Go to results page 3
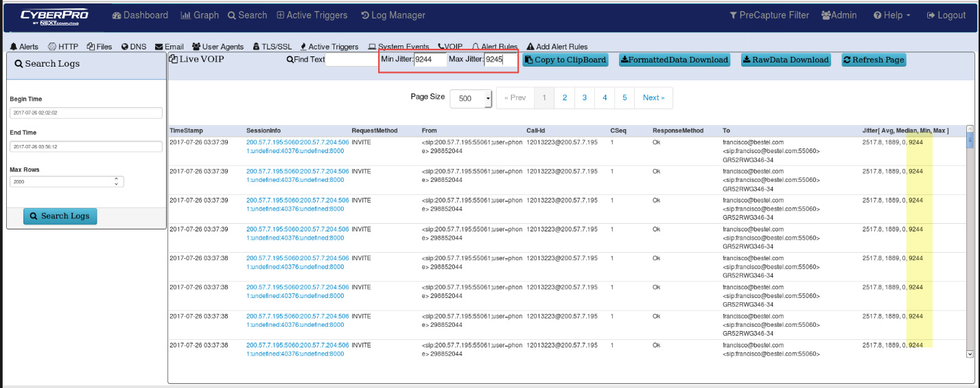 [x=585, y=98]
